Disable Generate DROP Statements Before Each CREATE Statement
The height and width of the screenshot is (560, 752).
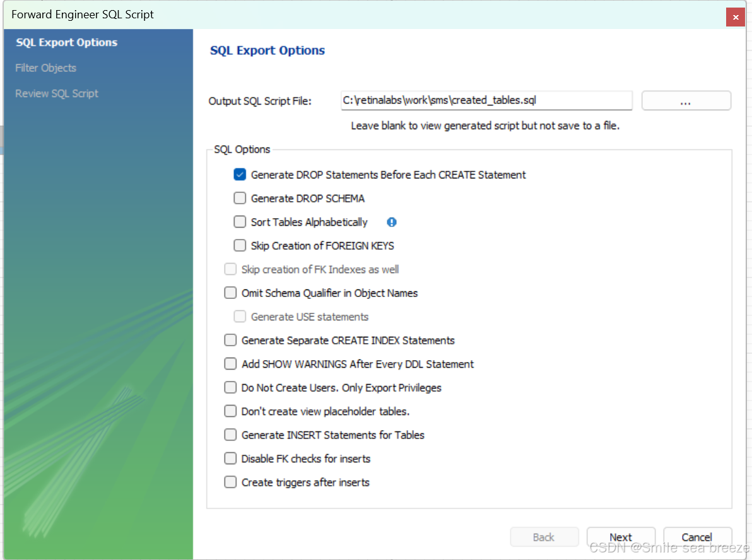pyautogui.click(x=240, y=175)
